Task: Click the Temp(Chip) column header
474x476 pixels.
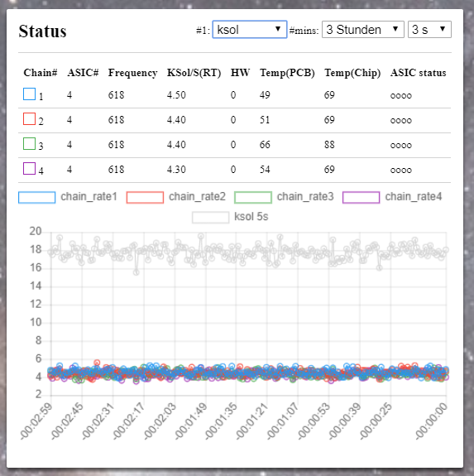Action: [352, 73]
